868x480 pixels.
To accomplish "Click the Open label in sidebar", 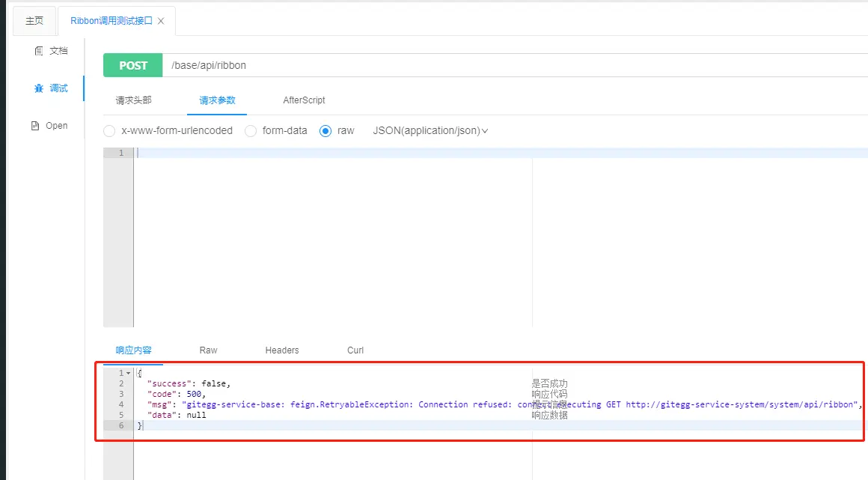I will point(56,126).
